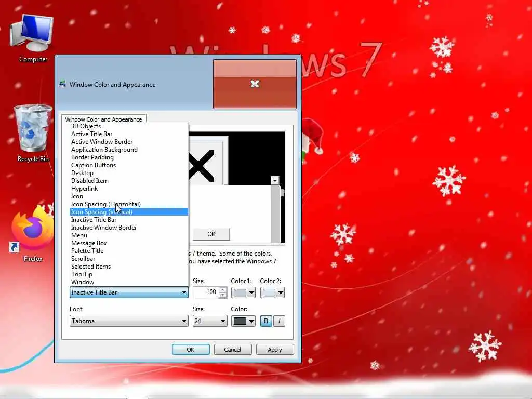Click the preview message box OK button
Screen dimensions: 532x399
coord(211,234)
